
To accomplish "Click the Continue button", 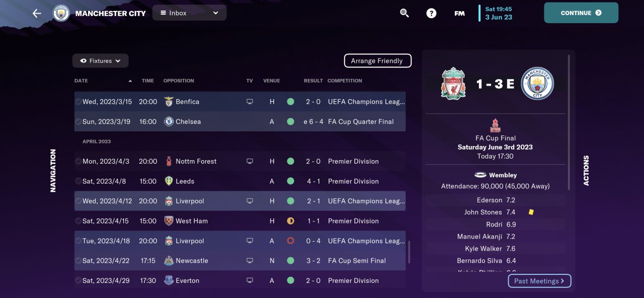I will [581, 13].
